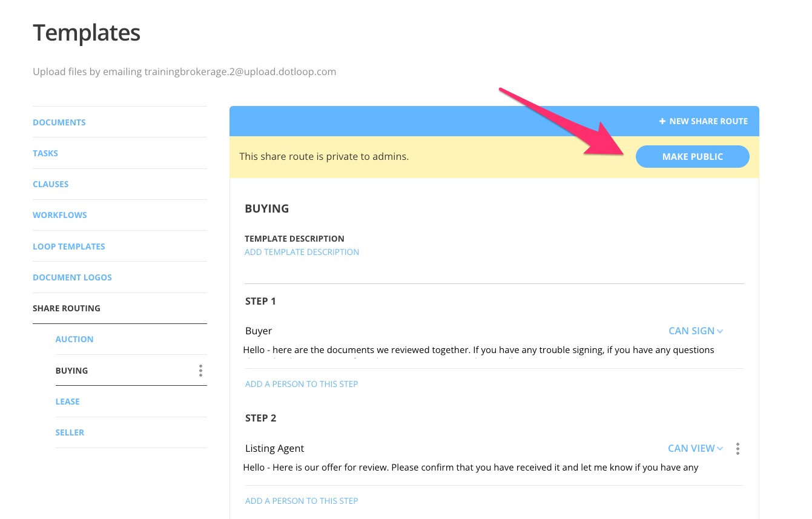
Task: Click the chevron next to CAN VIEW
Action: click(719, 449)
